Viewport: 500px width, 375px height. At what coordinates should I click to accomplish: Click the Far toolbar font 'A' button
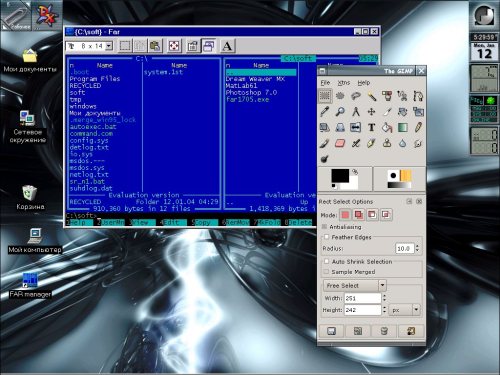point(227,46)
